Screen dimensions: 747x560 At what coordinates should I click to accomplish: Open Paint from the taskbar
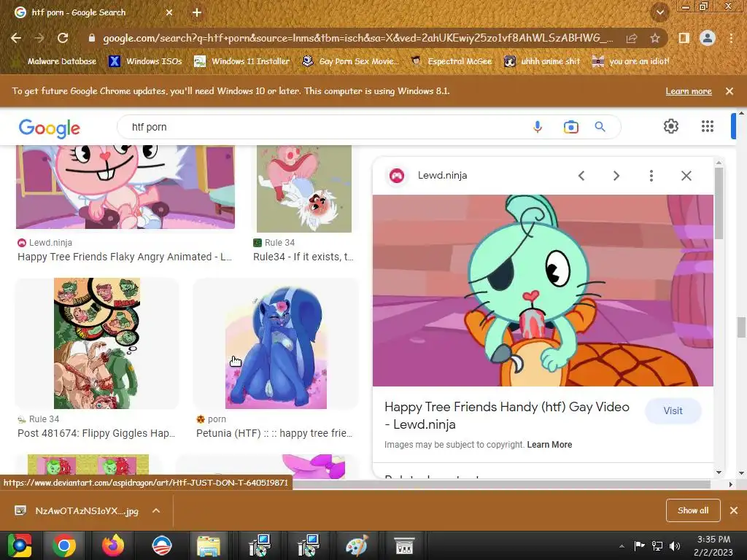point(356,545)
